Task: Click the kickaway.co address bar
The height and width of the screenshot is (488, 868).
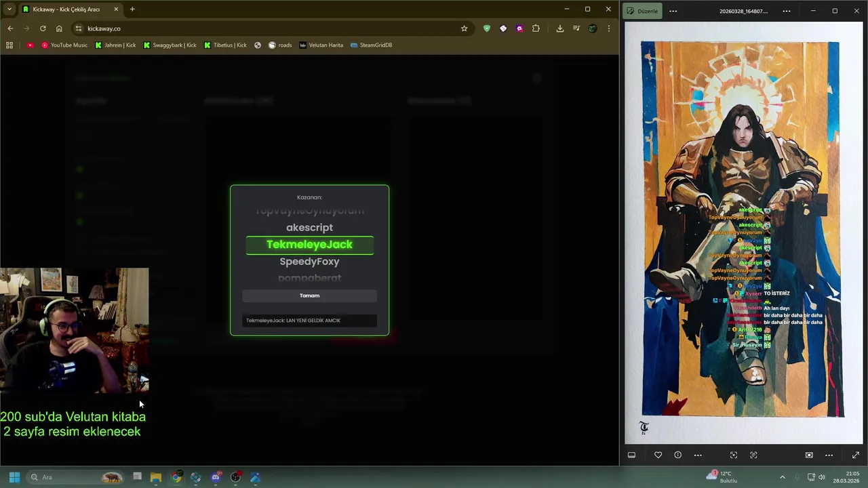Action: click(x=271, y=28)
